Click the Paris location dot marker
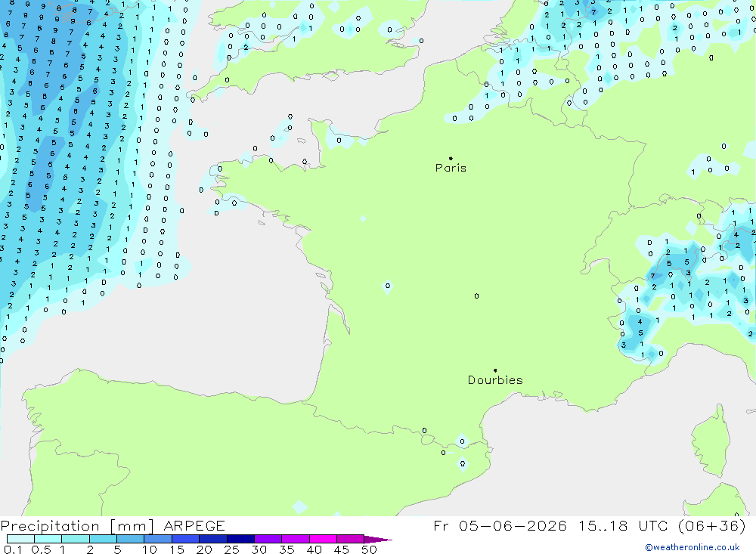The image size is (756, 554). point(451,158)
